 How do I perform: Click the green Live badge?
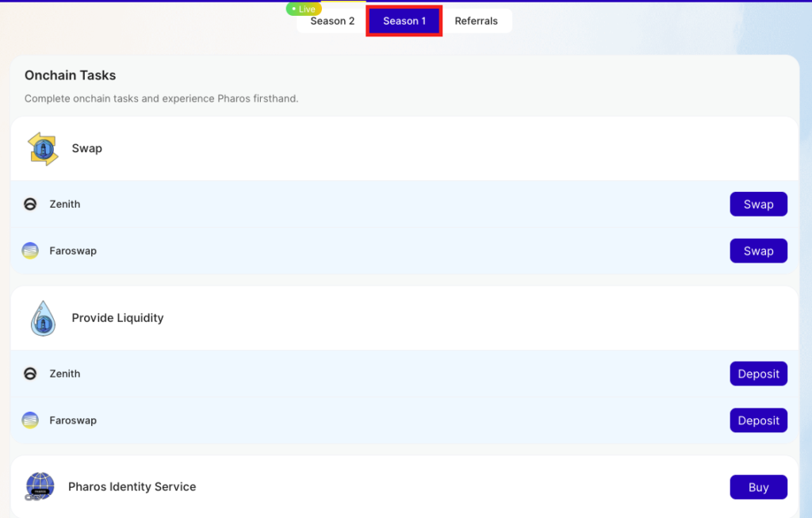(x=304, y=9)
